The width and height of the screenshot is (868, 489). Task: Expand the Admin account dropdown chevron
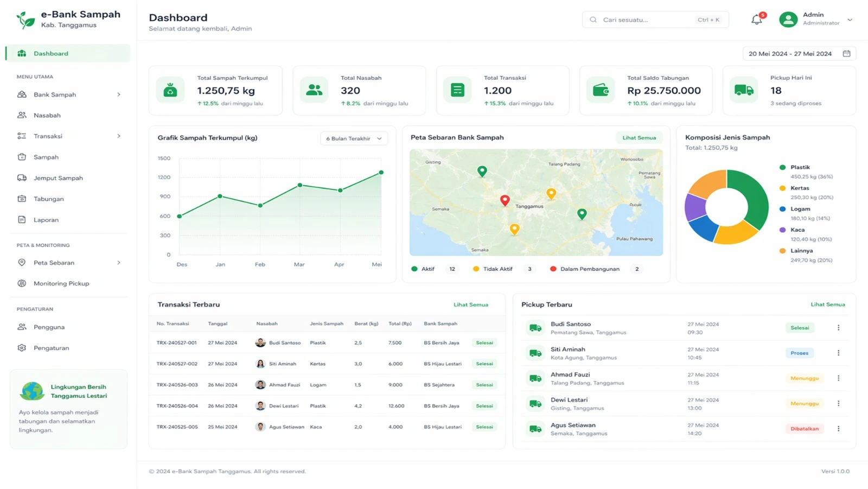tap(850, 20)
